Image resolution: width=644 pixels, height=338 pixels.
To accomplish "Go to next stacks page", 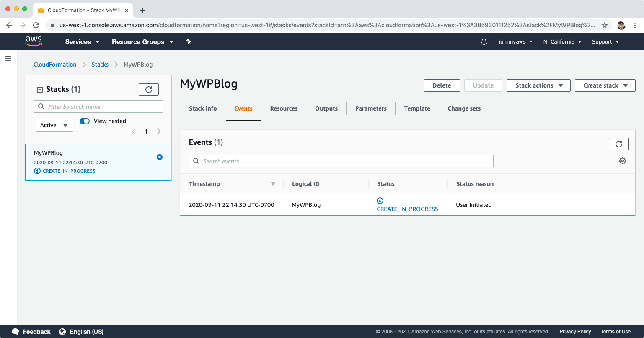I will point(158,132).
